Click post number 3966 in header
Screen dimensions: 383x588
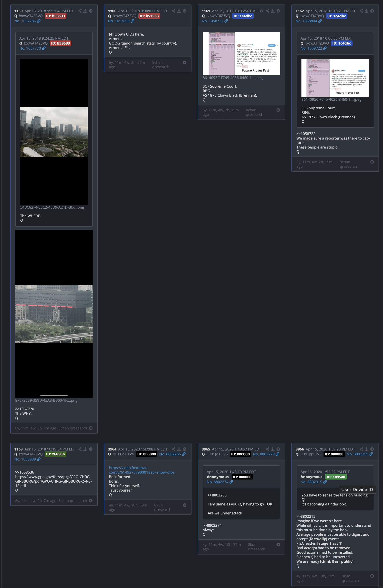[x=300, y=449]
